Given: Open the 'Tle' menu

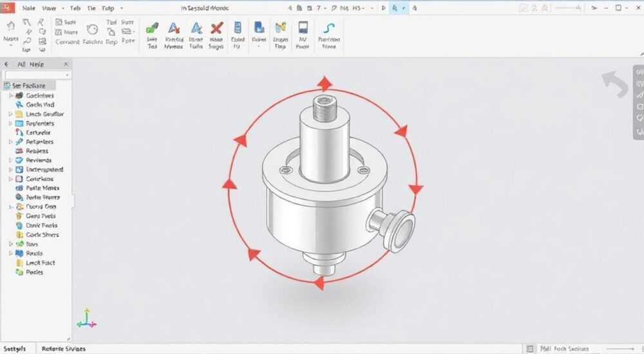Looking at the screenshot, I should coord(91,8).
